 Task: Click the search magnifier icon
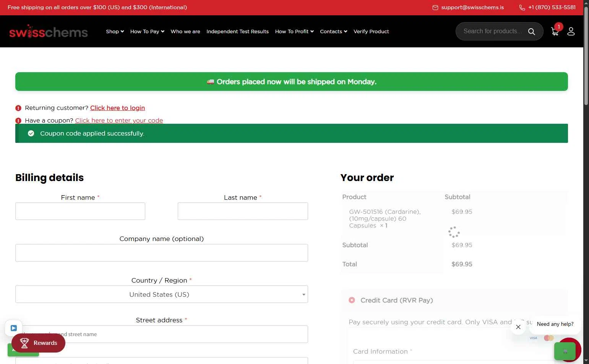531,31
